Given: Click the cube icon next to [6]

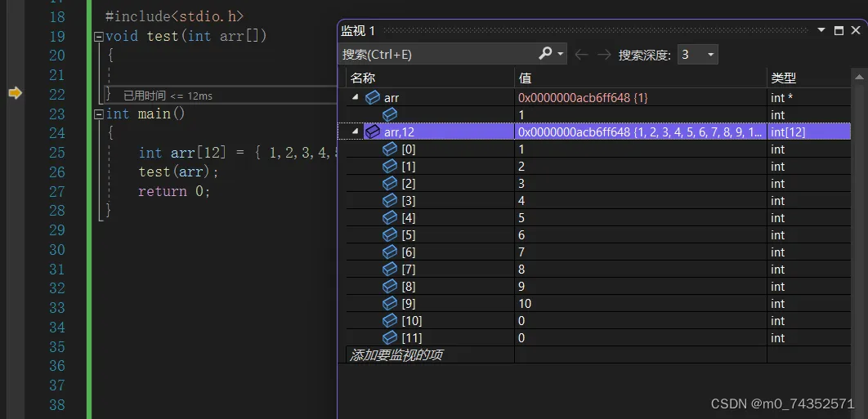Looking at the screenshot, I should (390, 252).
